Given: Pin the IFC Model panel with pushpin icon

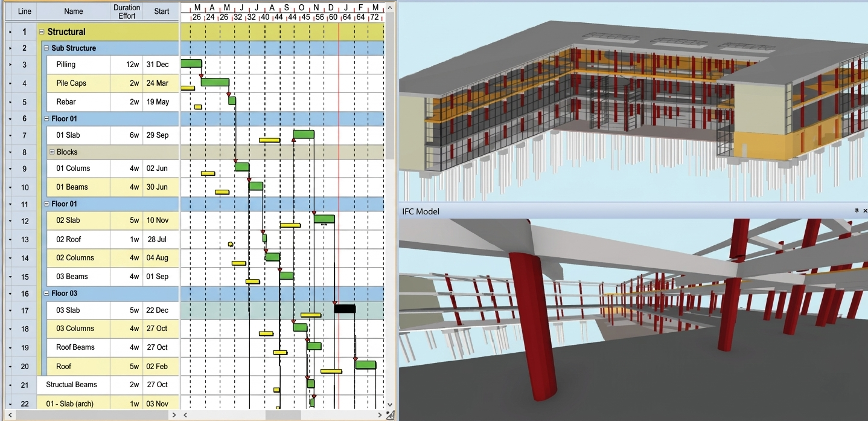Looking at the screenshot, I should 857,211.
